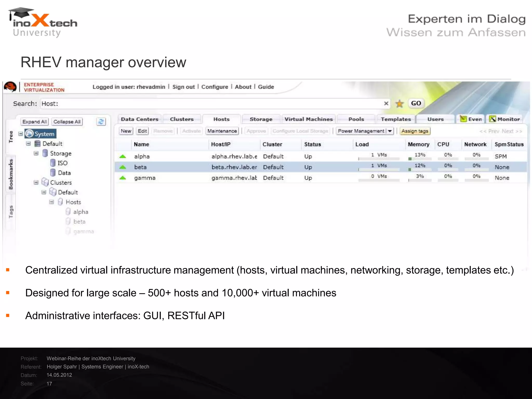Select gamma in the hosts tree
Screen dimensions: 532x399
(83, 231)
